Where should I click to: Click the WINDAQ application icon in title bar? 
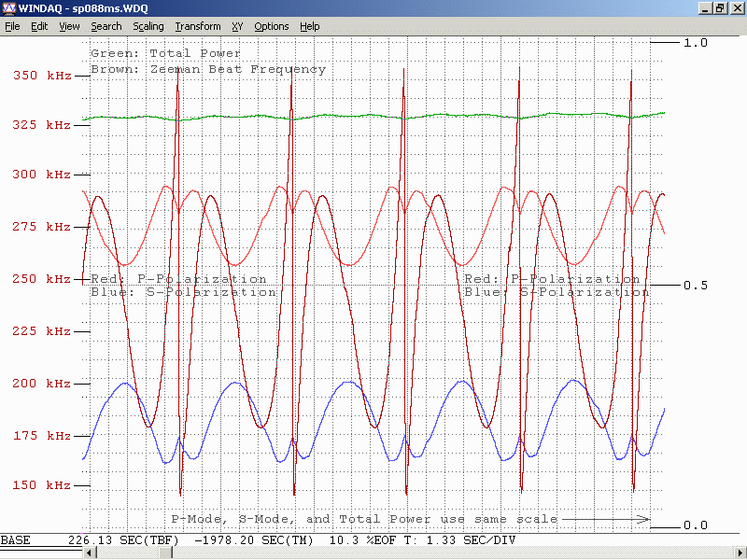coord(9,7)
